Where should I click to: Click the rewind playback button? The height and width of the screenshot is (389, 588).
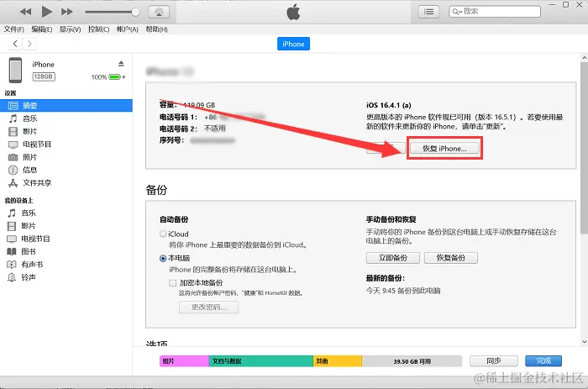[x=25, y=12]
